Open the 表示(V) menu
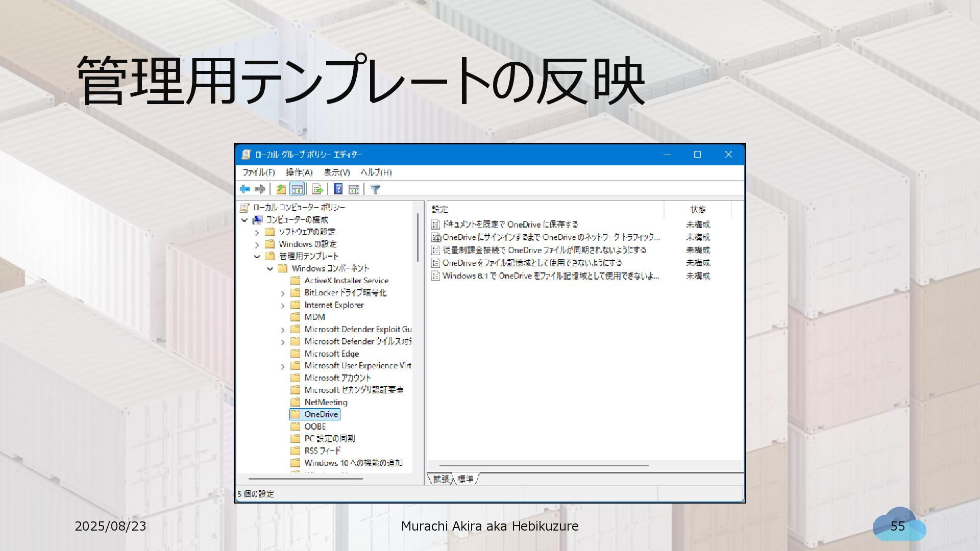 (x=337, y=172)
